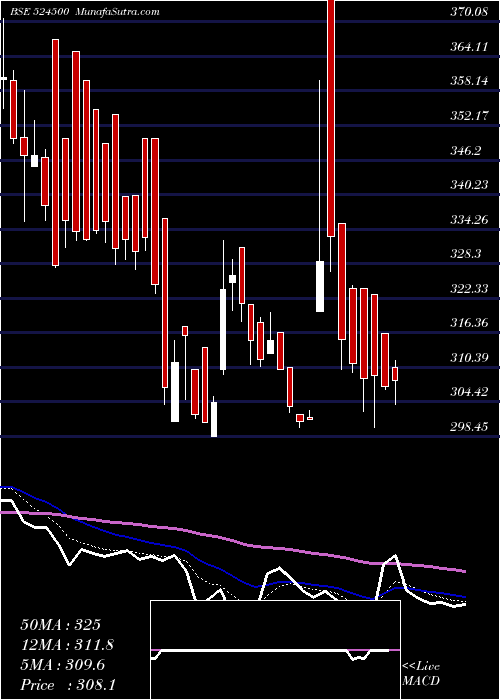
Task: Click the 346.2 price axis label
Action: (466, 150)
